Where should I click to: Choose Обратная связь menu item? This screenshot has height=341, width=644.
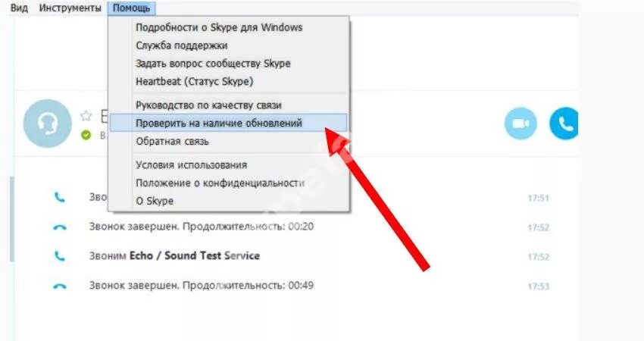click(172, 141)
